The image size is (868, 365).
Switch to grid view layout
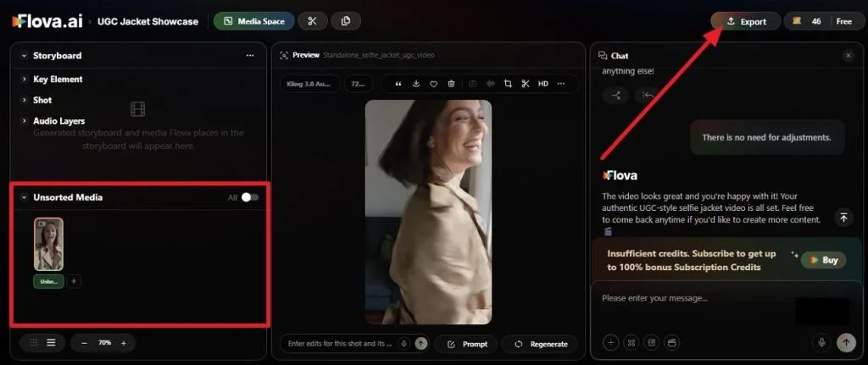point(34,343)
